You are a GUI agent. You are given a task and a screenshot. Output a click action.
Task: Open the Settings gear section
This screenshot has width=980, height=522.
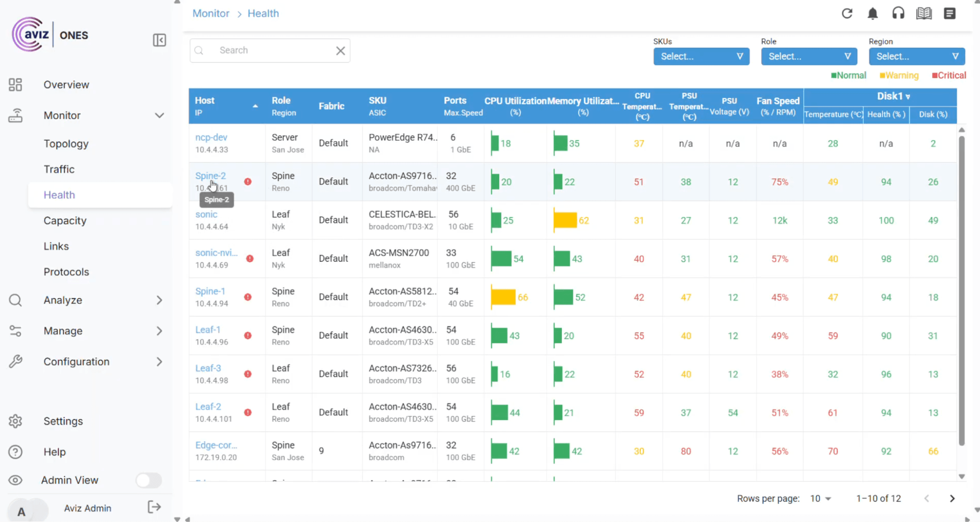pos(63,421)
